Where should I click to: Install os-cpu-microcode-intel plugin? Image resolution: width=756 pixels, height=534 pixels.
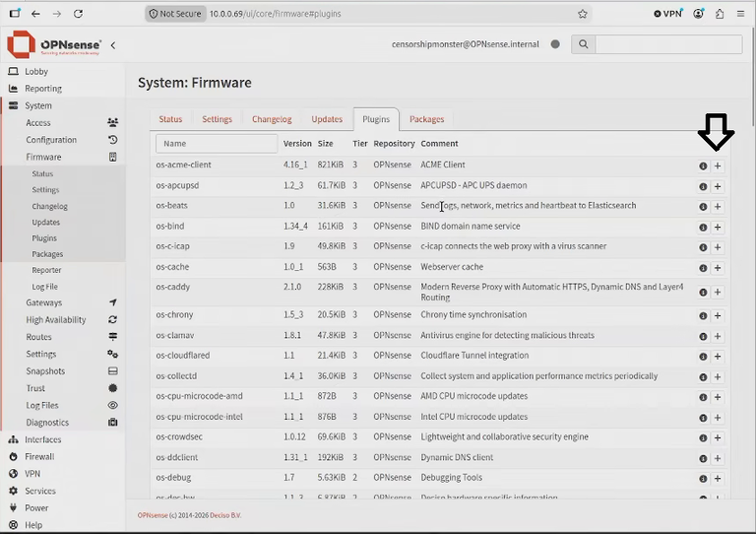(718, 418)
